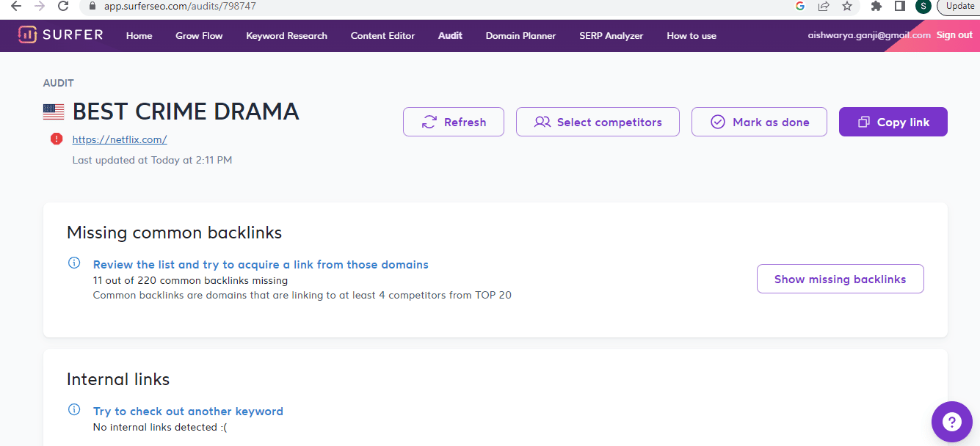Bookmark page with star icon
Image resolution: width=980 pixels, height=446 pixels.
click(x=847, y=6)
